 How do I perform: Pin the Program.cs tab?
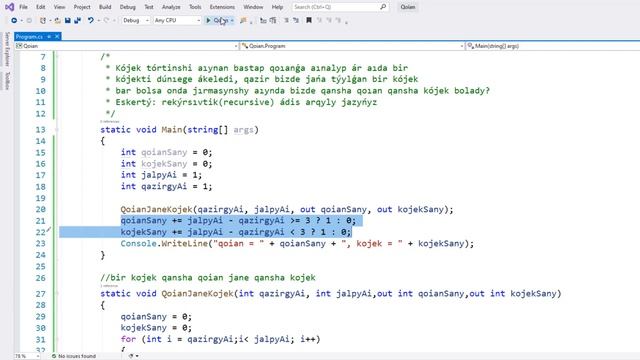point(49,37)
